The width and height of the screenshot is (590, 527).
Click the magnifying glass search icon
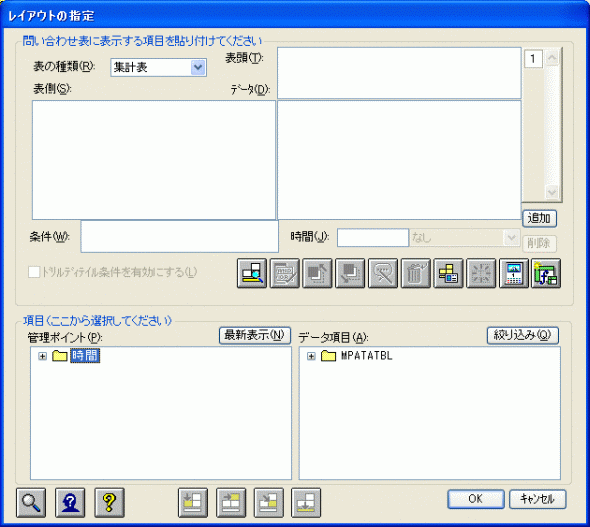[31, 503]
